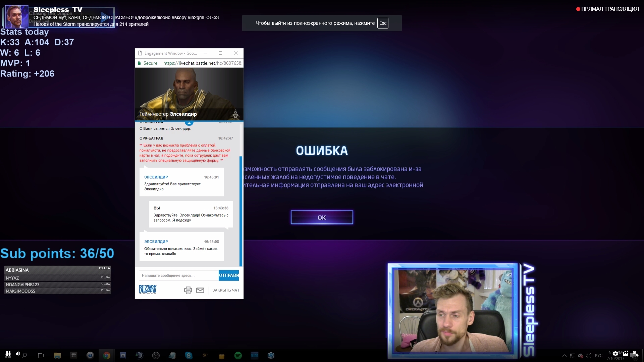This screenshot has height=362, width=644.
Task: Create a clip with the clapperboard icon
Action: pos(625,354)
